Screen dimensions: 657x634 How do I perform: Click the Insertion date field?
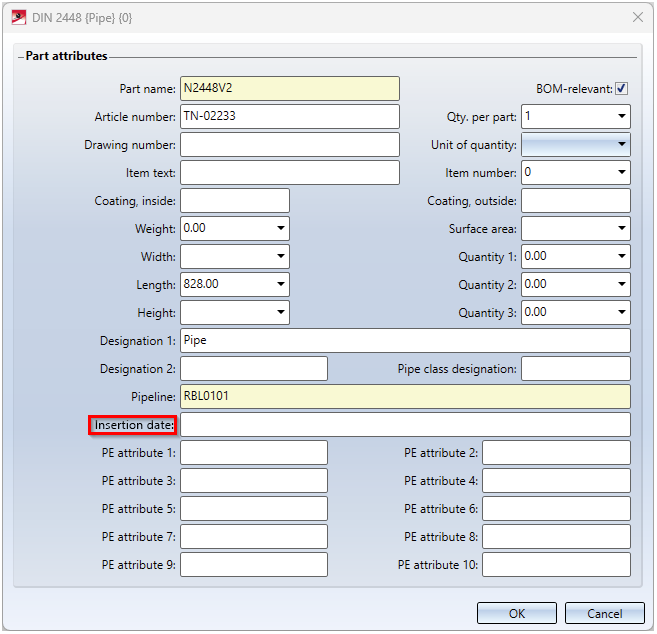coord(405,424)
